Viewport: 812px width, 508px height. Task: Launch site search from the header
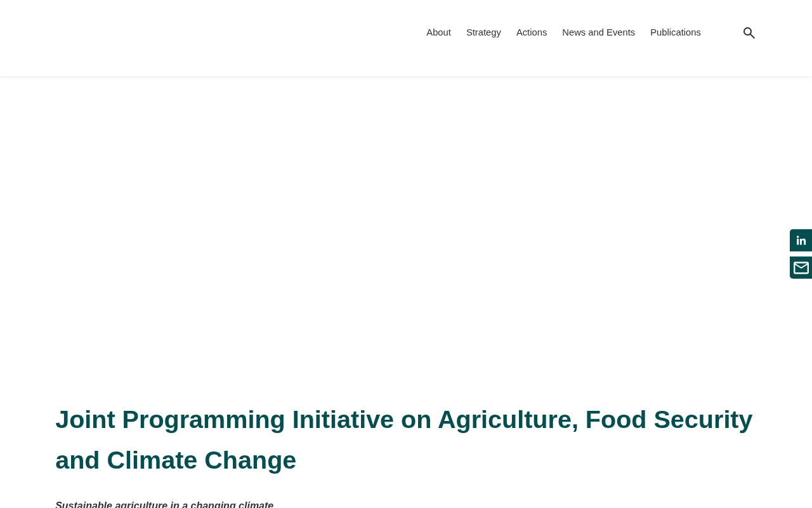tap(749, 33)
